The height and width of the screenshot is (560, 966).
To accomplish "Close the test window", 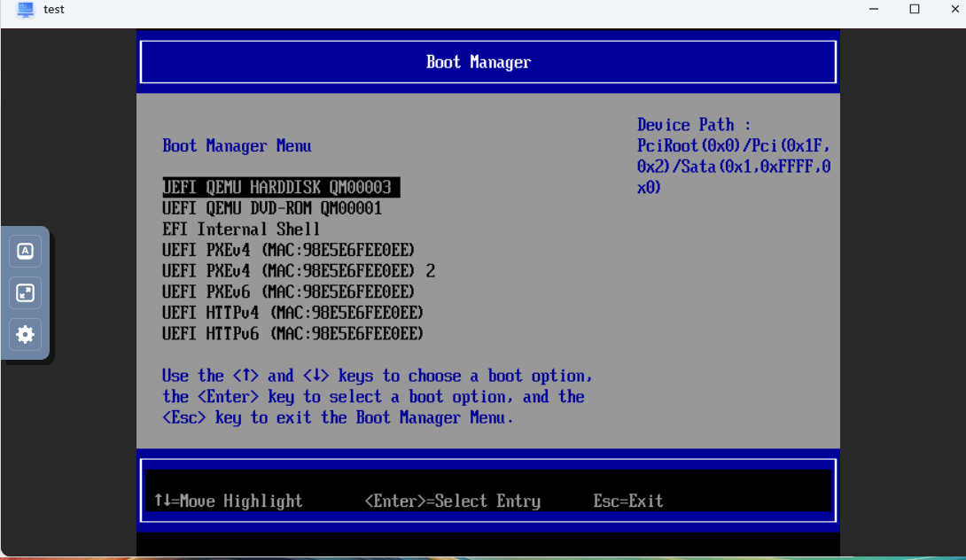I will click(954, 9).
